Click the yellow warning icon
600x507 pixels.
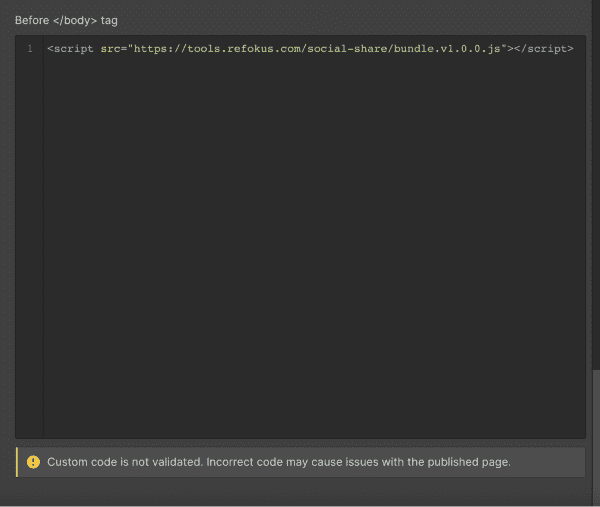[x=33, y=462]
